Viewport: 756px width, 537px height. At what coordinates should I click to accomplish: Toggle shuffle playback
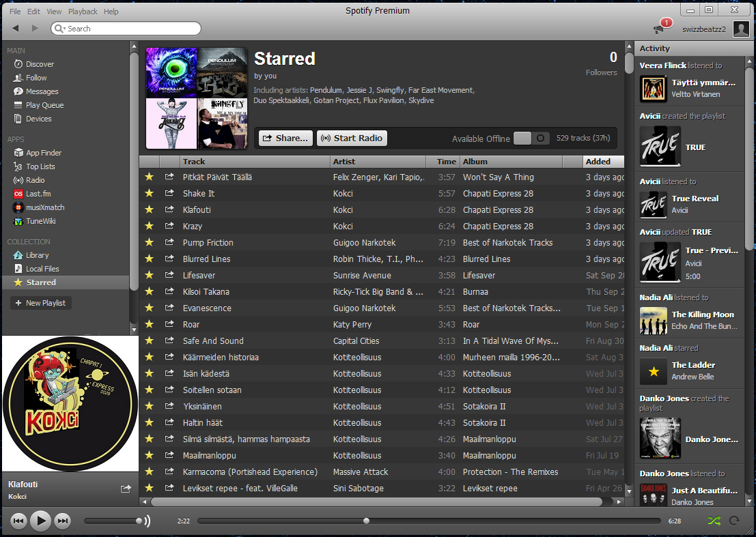pyautogui.click(x=714, y=521)
